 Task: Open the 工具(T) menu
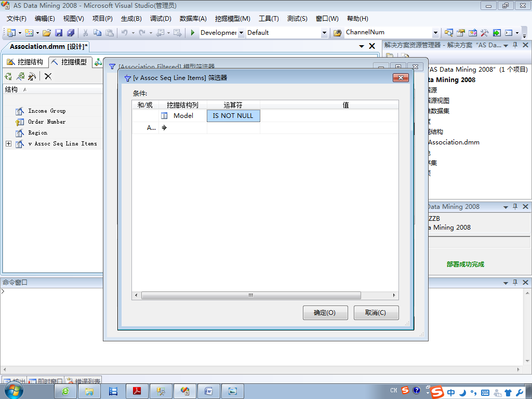[269, 19]
